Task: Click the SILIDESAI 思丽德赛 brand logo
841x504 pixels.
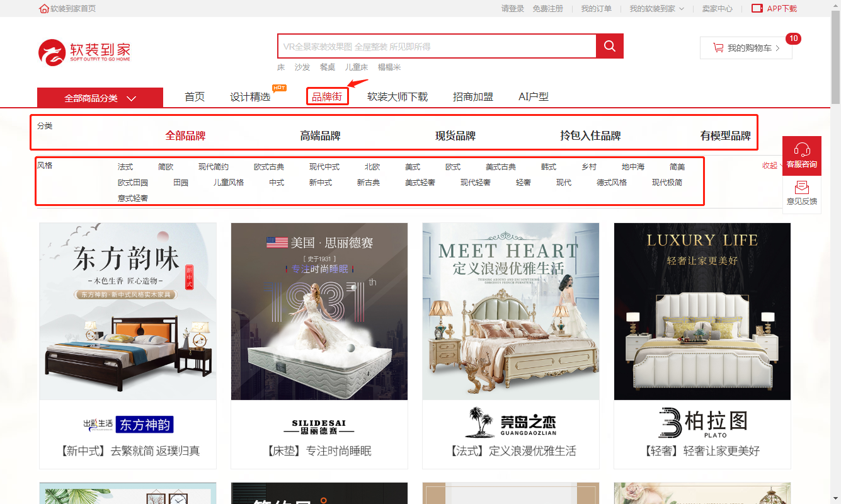Action: [x=319, y=427]
